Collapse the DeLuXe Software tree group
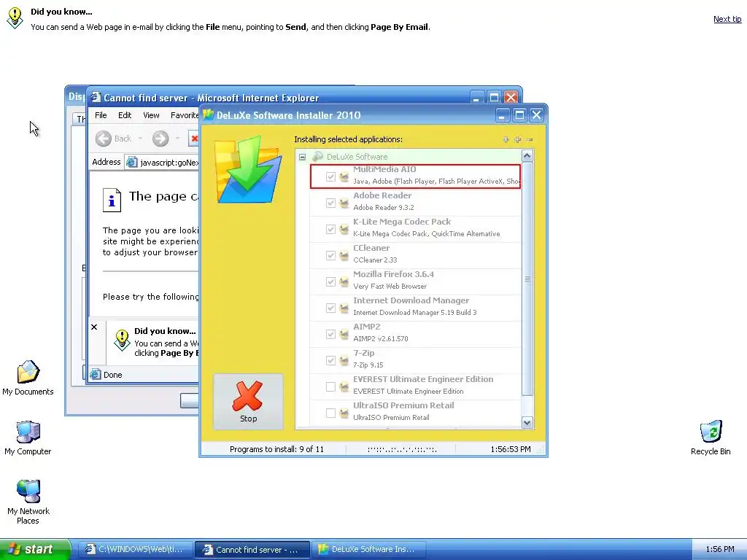The height and width of the screenshot is (560, 747). [302, 157]
